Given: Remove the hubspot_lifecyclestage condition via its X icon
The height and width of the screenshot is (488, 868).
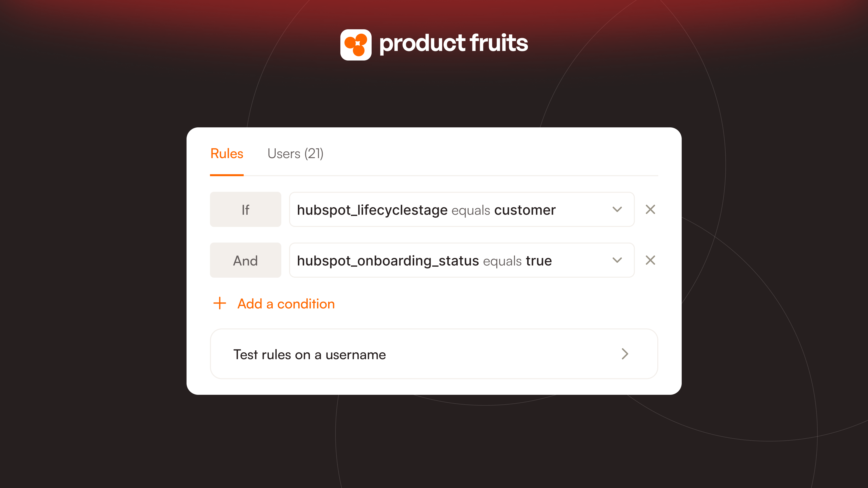Looking at the screenshot, I should 650,210.
